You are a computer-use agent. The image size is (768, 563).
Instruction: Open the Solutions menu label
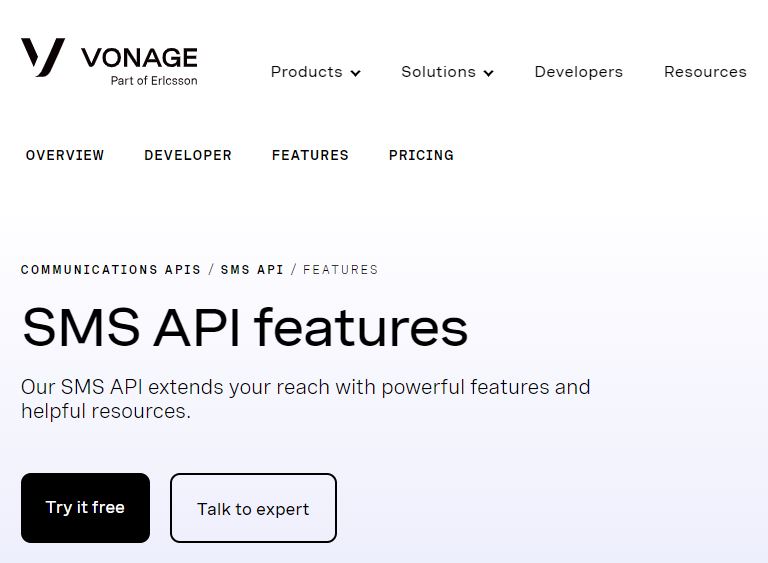(438, 72)
